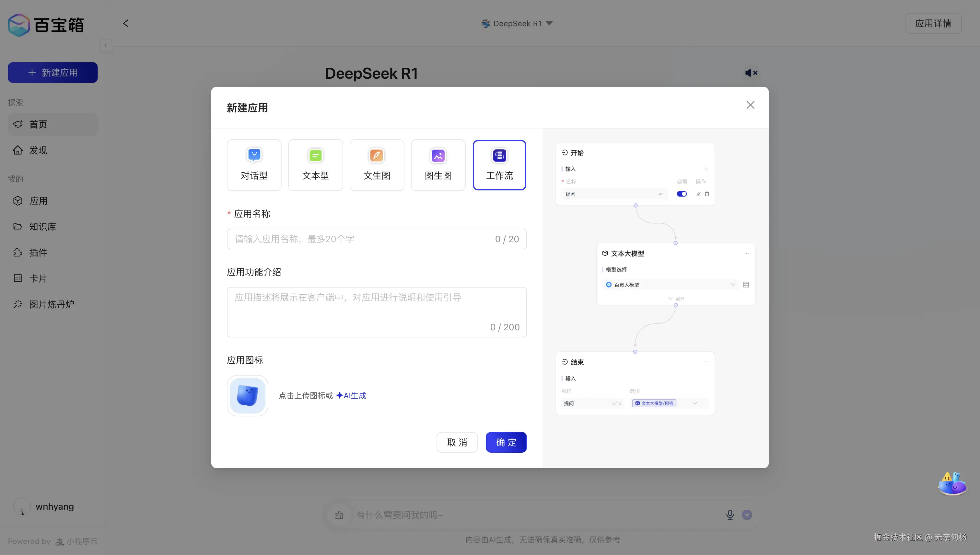Select the 对话型 app type card
Screen dimensions: 980x555
[x=254, y=165]
